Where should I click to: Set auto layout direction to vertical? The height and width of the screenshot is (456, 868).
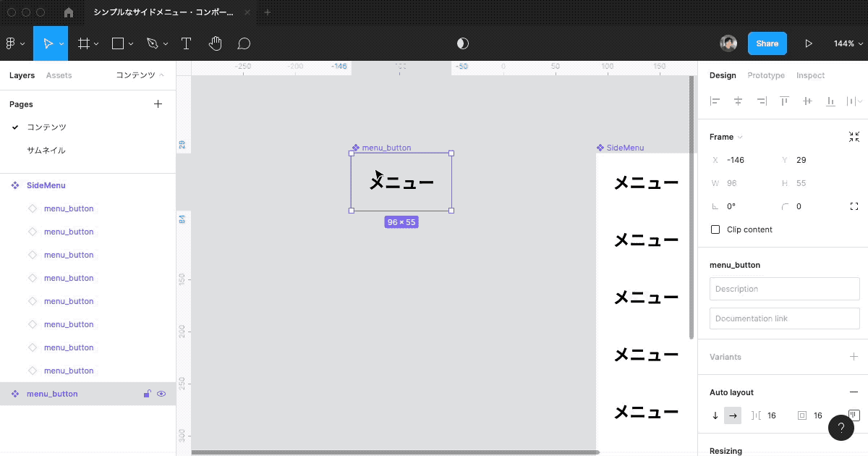coord(715,415)
